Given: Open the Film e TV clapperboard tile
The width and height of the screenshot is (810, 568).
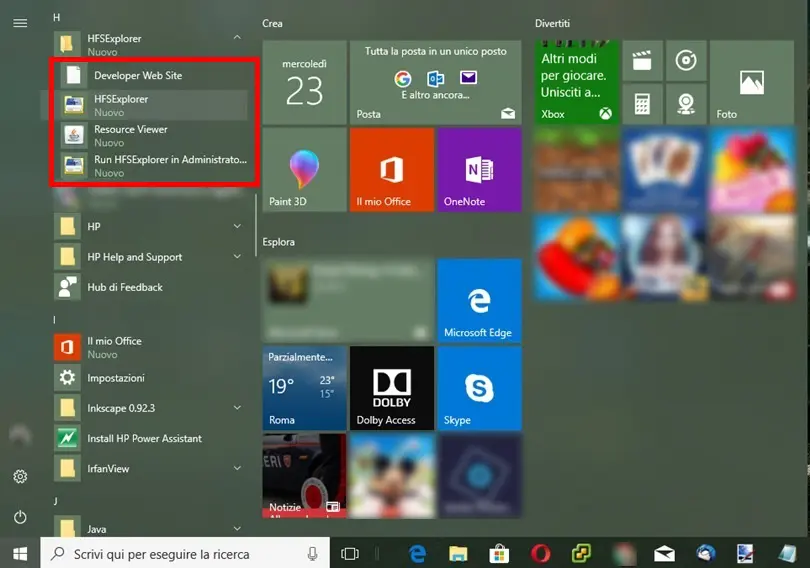Looking at the screenshot, I should click(x=642, y=60).
